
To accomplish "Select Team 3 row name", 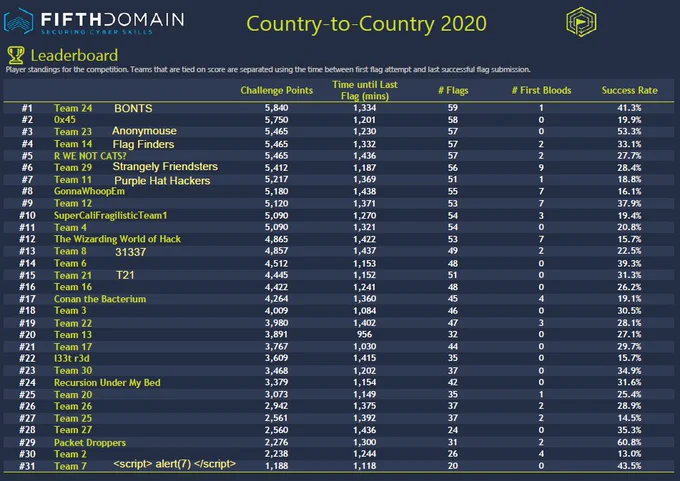I will 70,311.
